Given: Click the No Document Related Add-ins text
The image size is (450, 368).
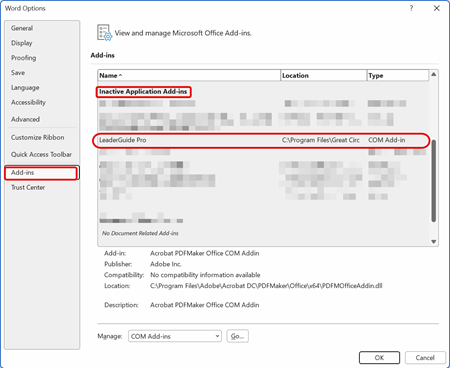Looking at the screenshot, I should coord(140,233).
